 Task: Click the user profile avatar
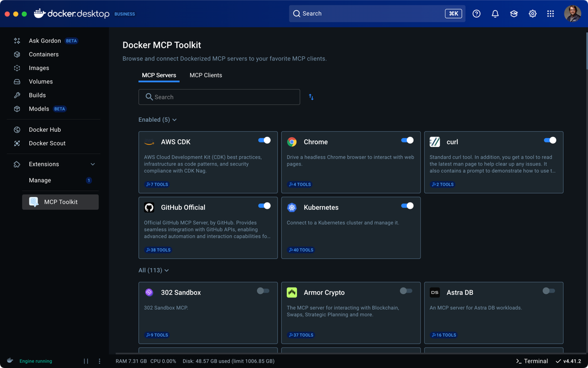[572, 13]
